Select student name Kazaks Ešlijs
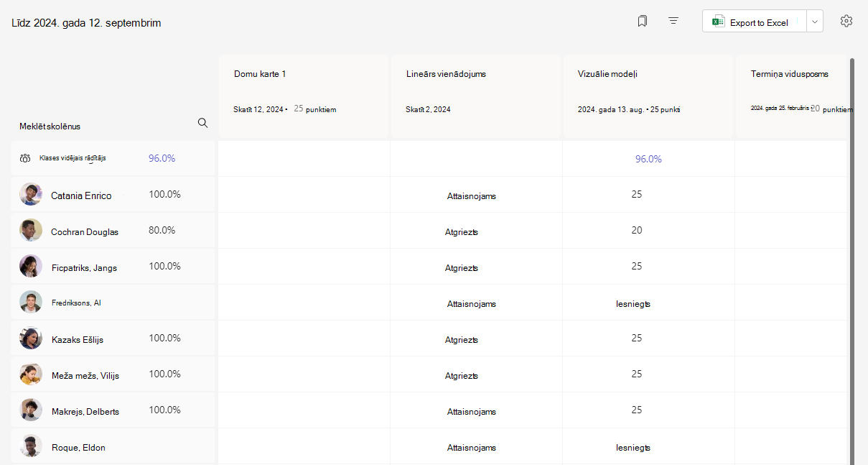868x465 pixels. 78,339
